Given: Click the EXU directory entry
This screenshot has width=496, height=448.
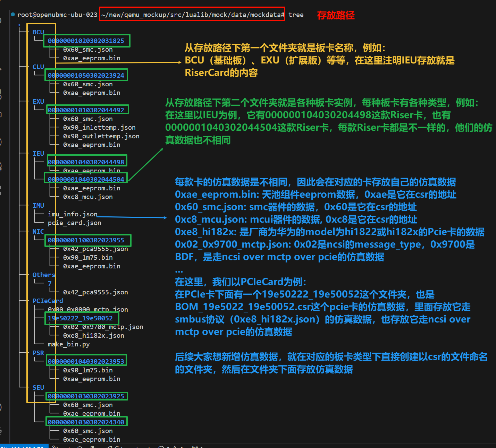Looking at the screenshot, I should 38,102.
